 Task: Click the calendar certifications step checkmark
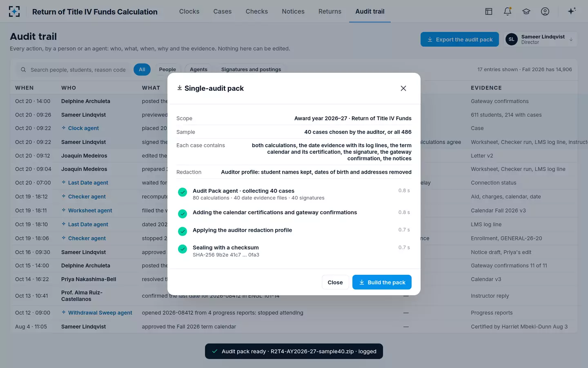(x=183, y=213)
